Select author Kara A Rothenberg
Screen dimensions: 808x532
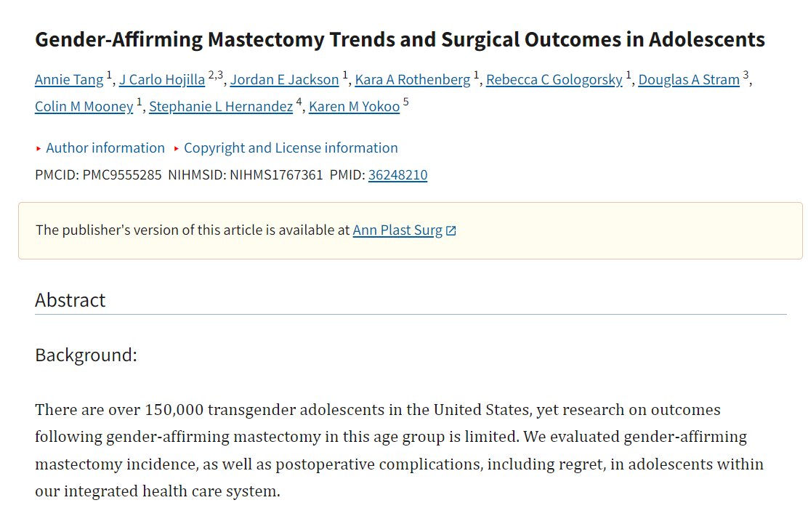point(413,80)
